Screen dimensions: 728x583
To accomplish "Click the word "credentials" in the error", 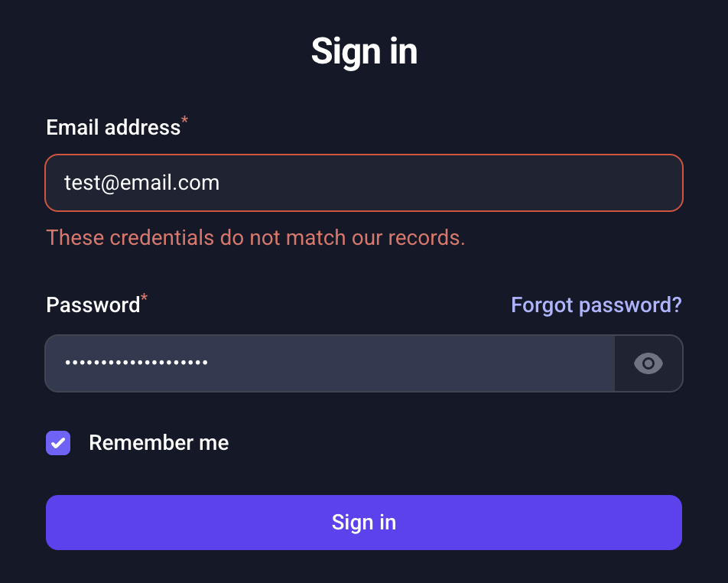I will [162, 238].
